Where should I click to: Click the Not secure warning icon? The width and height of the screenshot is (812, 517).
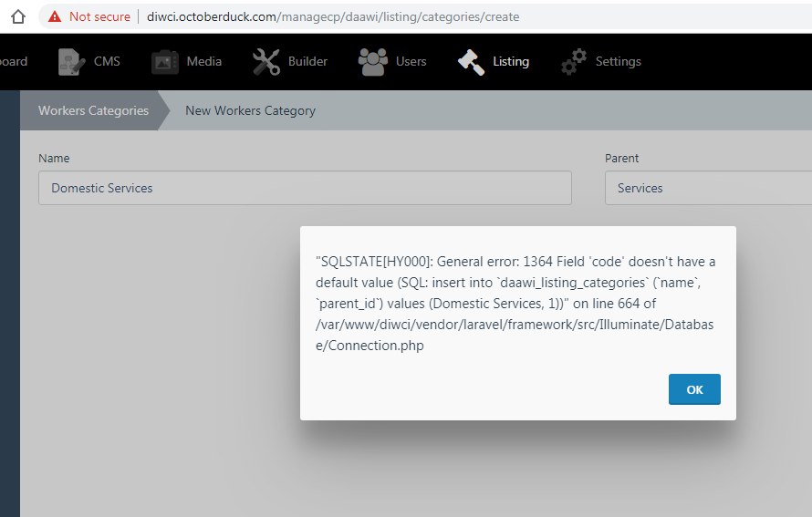pos(55,16)
